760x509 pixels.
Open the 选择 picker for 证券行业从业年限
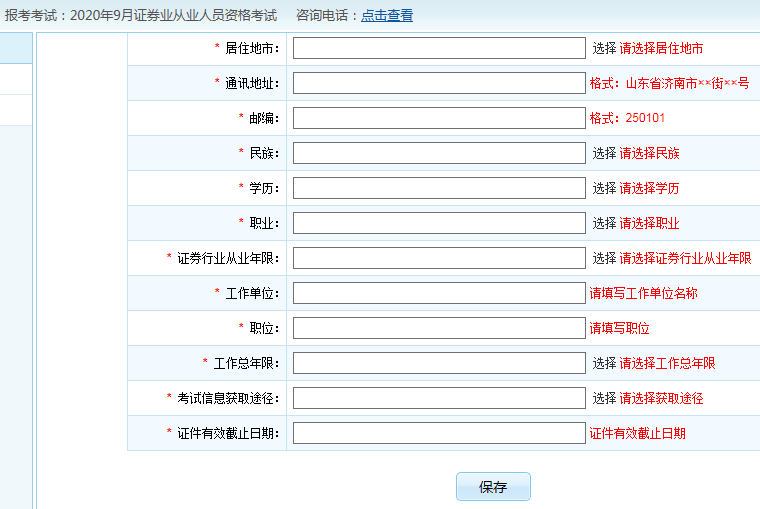click(x=604, y=258)
